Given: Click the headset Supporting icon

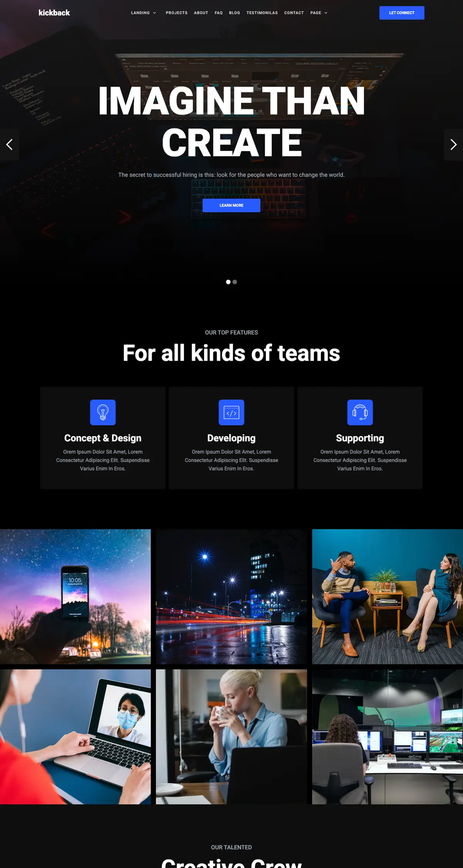Looking at the screenshot, I should [360, 412].
